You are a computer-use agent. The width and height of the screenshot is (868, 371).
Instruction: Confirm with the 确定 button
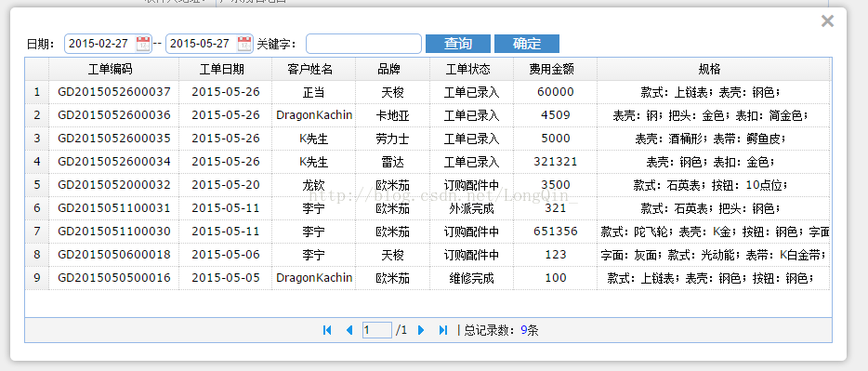click(526, 44)
